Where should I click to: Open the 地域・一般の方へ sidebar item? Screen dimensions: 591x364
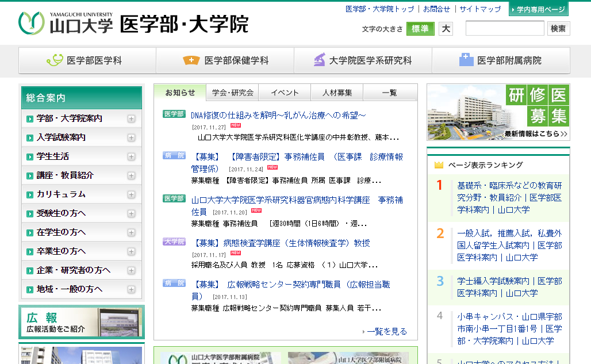(x=82, y=289)
